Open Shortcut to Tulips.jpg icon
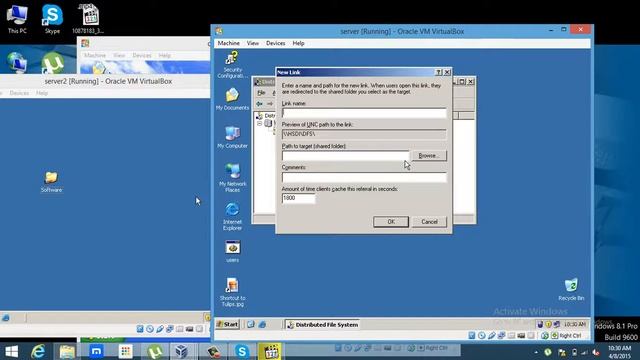Viewport: 640px width, 360px height. click(232, 292)
